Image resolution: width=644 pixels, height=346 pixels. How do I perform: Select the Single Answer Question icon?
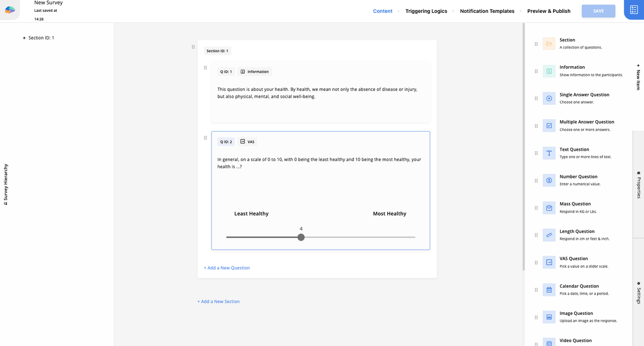(x=549, y=98)
